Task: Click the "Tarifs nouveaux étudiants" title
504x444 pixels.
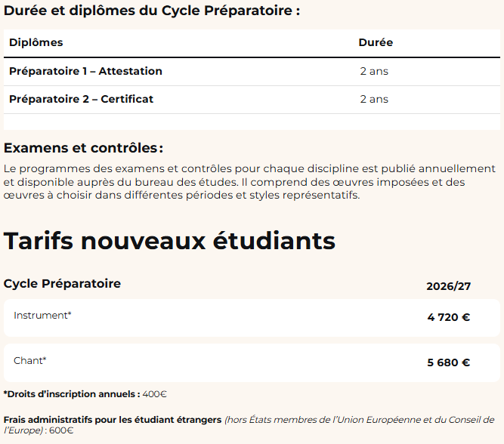Action: tap(169, 241)
